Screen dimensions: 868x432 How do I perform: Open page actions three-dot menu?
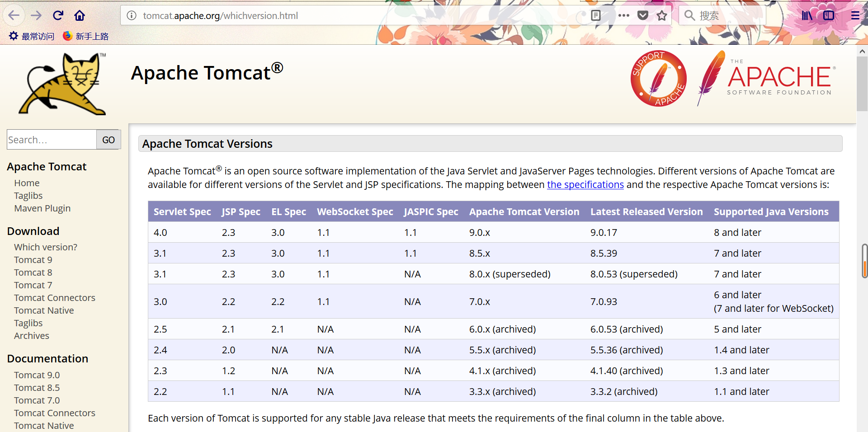click(623, 16)
